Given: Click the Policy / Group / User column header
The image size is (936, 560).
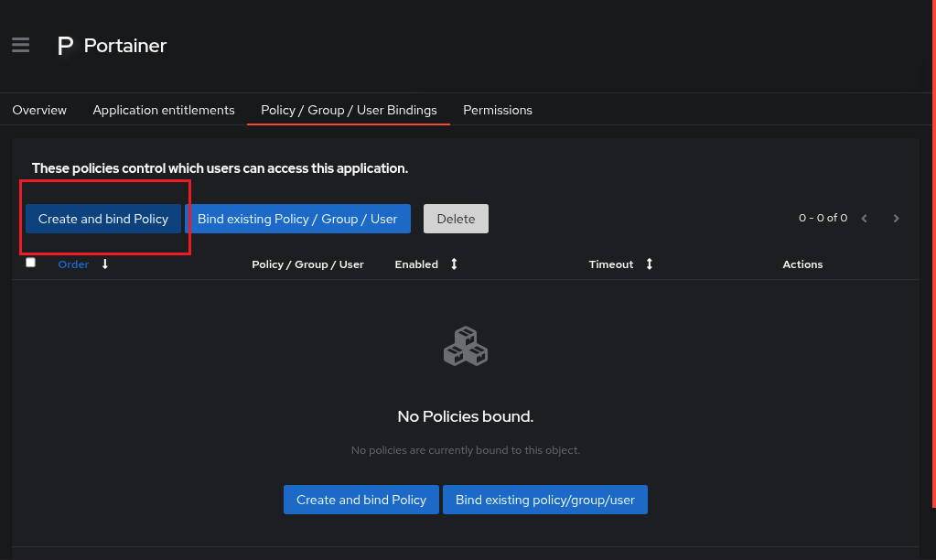Looking at the screenshot, I should coord(307,264).
